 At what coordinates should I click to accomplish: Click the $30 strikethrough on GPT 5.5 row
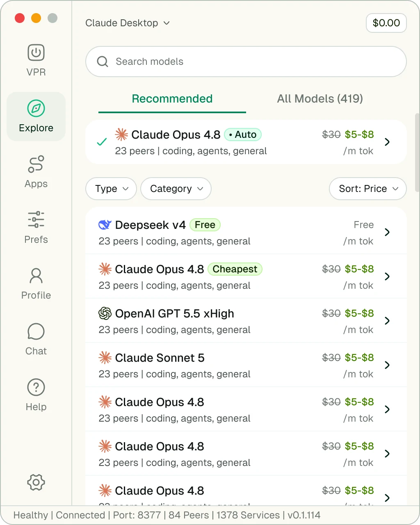click(331, 313)
